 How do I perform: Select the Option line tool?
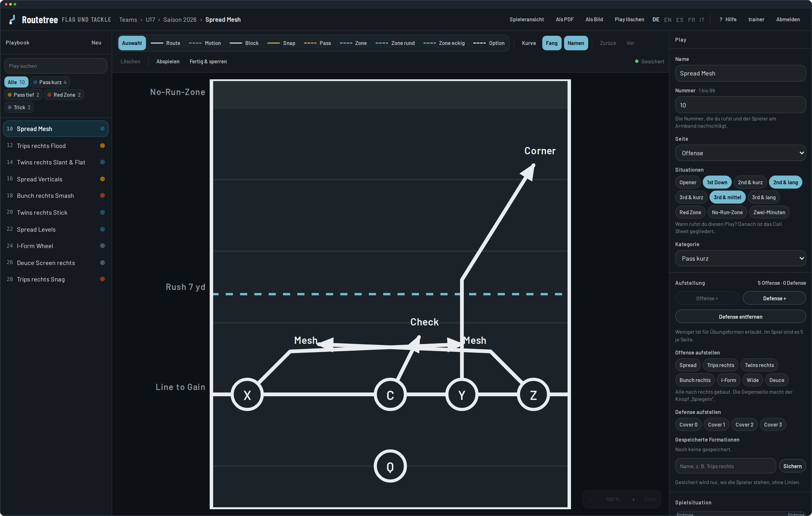click(489, 43)
